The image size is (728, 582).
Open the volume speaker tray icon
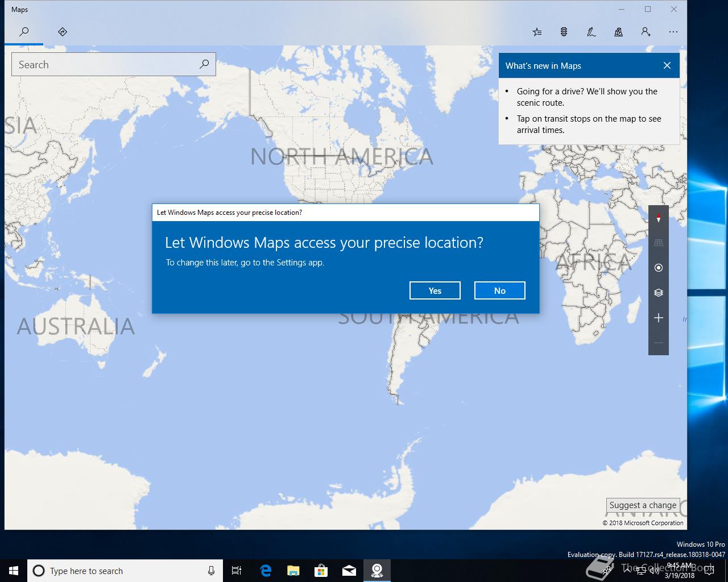tap(655, 571)
